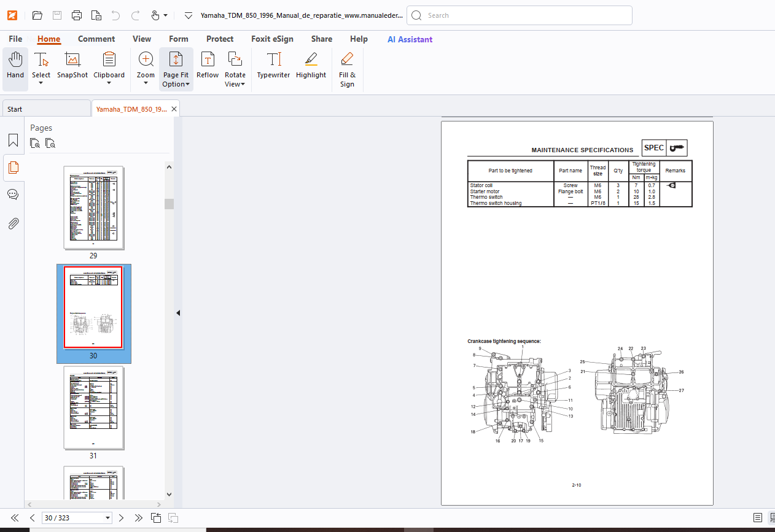
Task: Select page 29 thumbnail
Action: click(x=94, y=208)
